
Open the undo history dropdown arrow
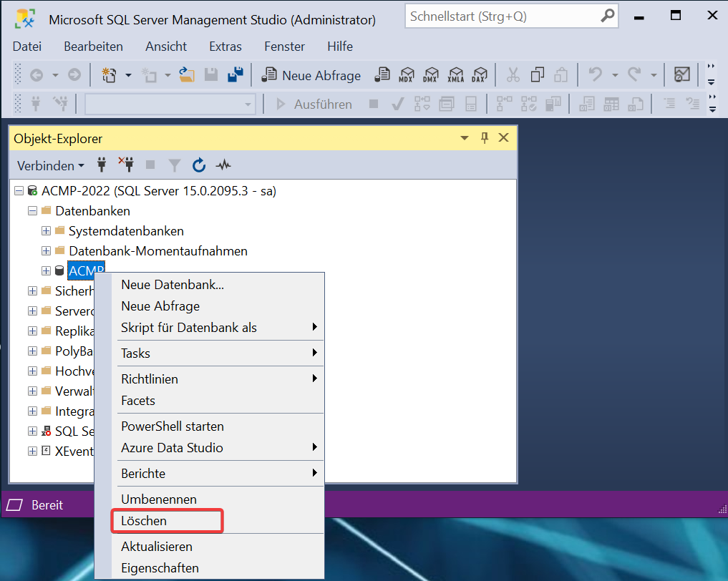[x=615, y=75]
